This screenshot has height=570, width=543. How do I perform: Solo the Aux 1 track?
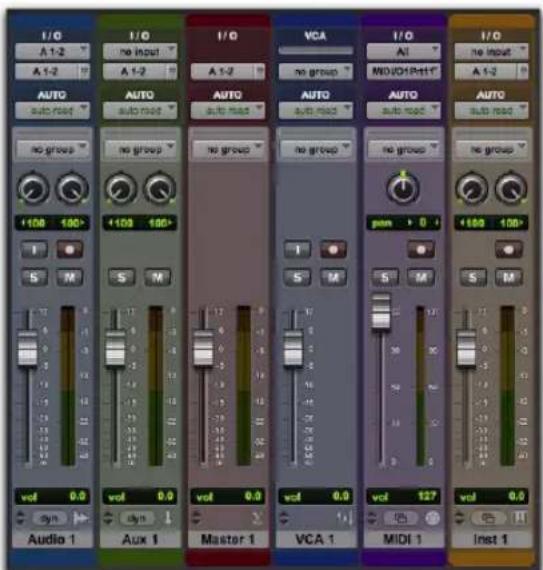[122, 278]
